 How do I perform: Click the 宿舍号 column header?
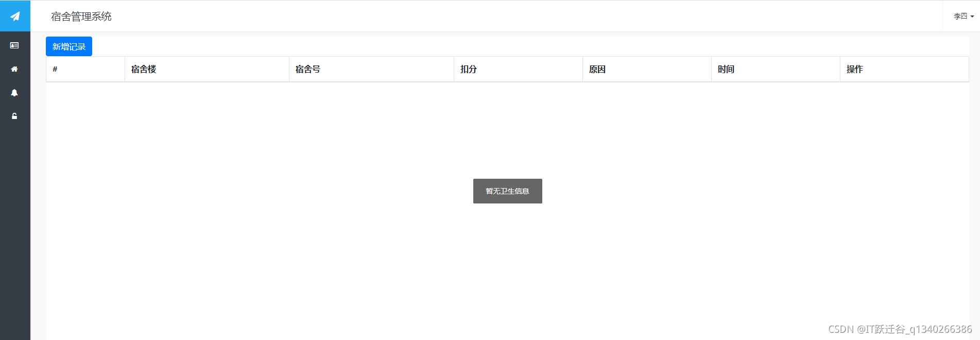coord(371,69)
